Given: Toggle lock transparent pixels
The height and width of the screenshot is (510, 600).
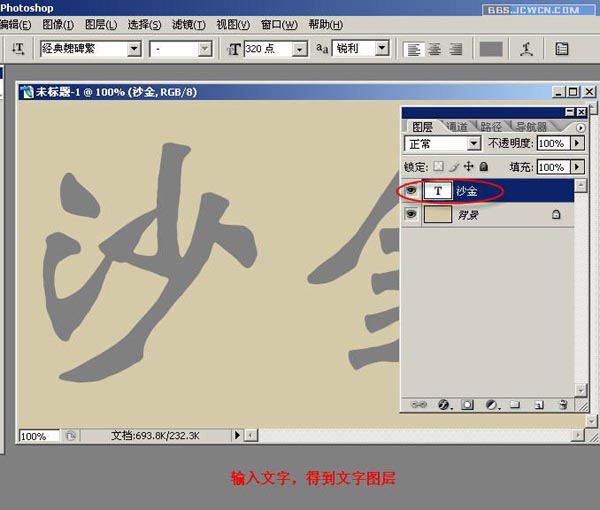Looking at the screenshot, I should click(x=438, y=167).
